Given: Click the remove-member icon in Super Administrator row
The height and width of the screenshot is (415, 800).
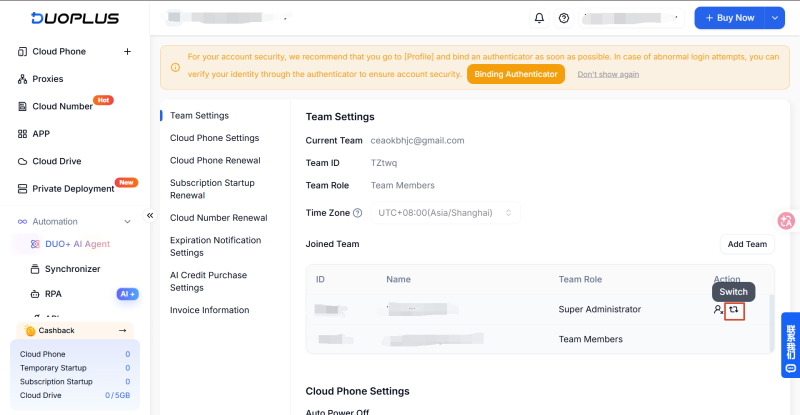Looking at the screenshot, I should click(x=718, y=310).
